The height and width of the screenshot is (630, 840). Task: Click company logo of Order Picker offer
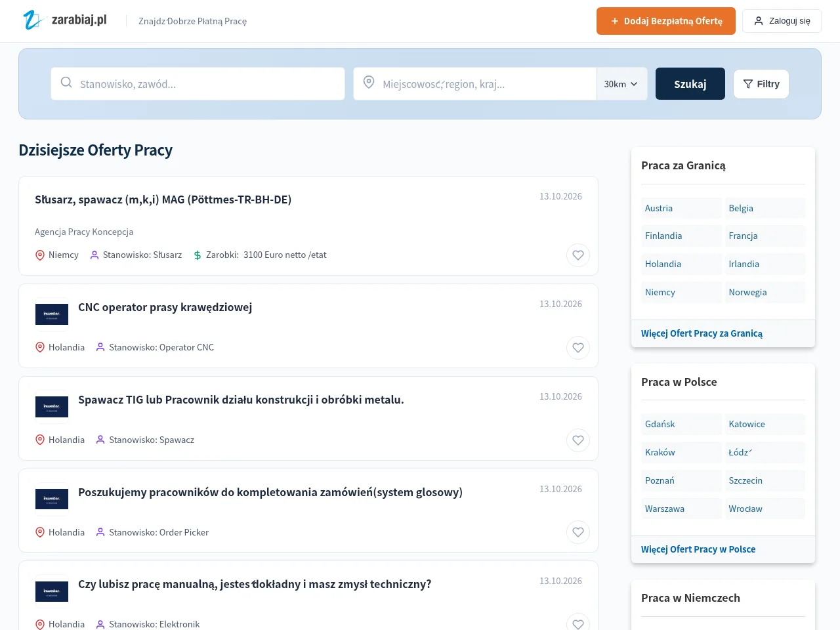click(x=52, y=499)
